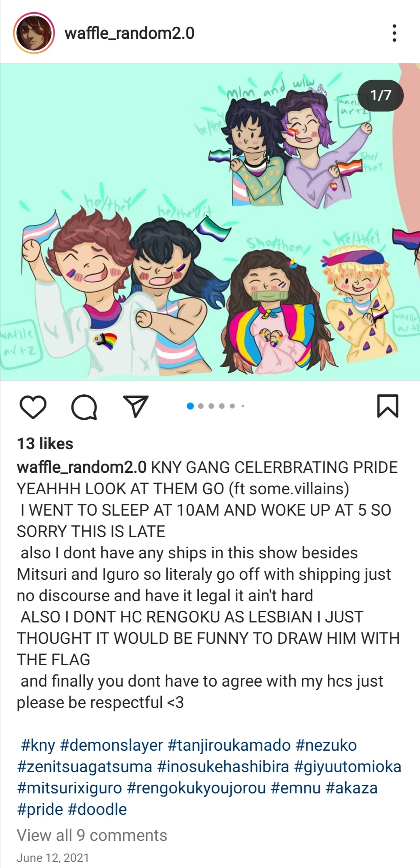Open three-dot post options menu

394,33
